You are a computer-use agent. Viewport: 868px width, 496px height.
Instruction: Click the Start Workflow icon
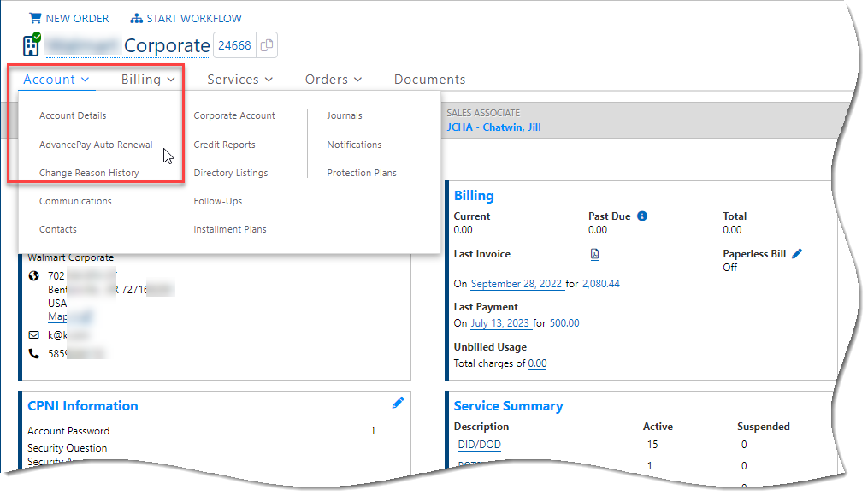[x=135, y=17]
